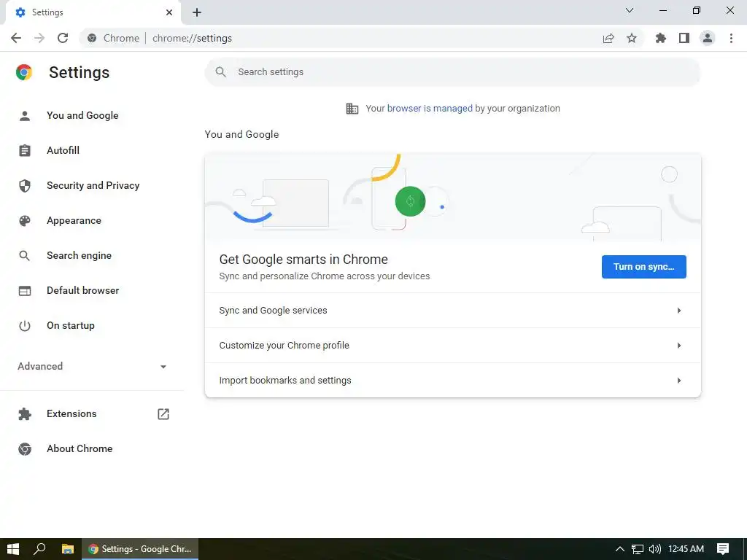The image size is (747, 560).
Task: Open About Chrome page
Action: 80,449
